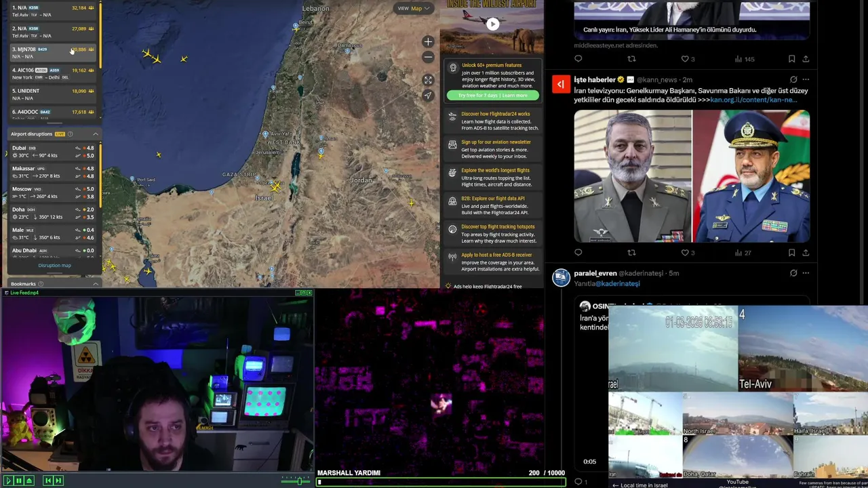Bookmark the Middle East Eye tweet
Viewport: 868px width, 488px height.
(791, 59)
